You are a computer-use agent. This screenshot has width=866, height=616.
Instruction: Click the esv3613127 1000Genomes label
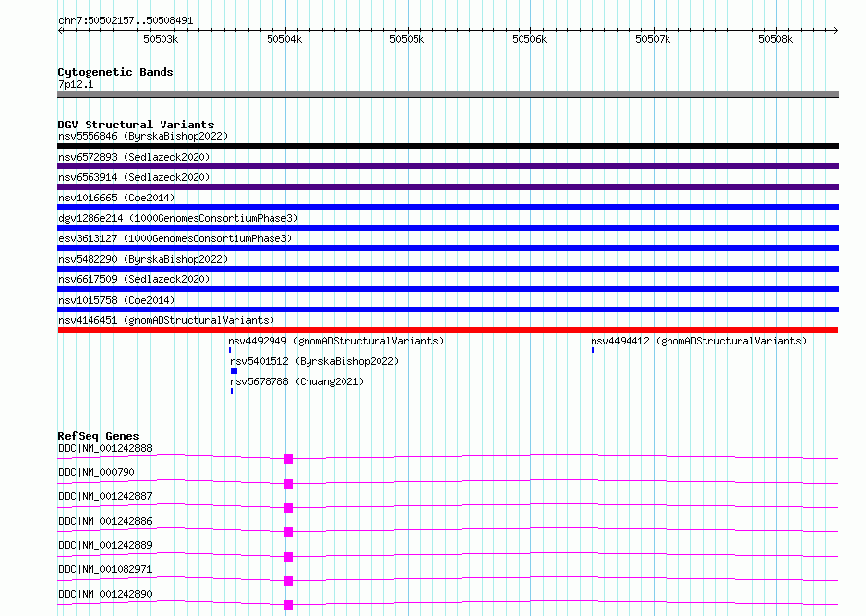pyautogui.click(x=175, y=238)
